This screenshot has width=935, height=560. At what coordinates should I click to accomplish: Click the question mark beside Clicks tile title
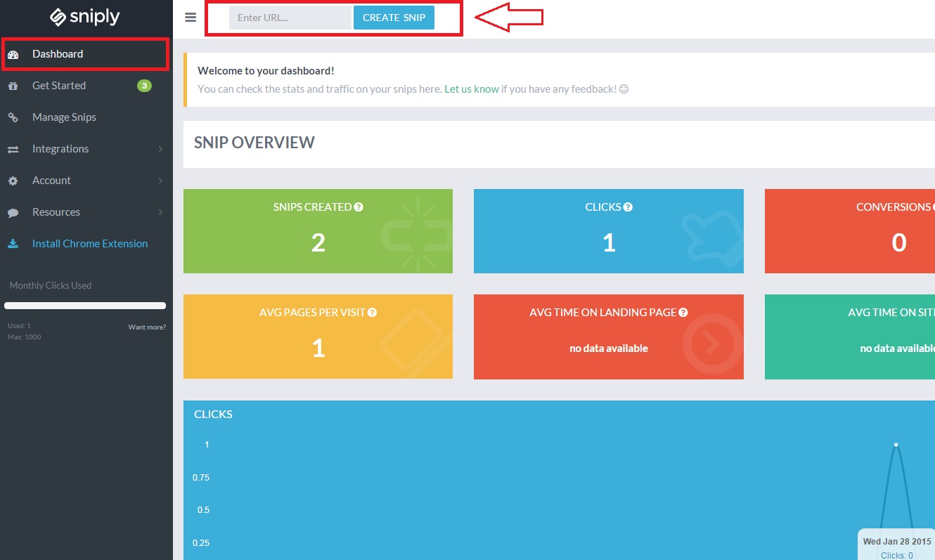pos(628,207)
